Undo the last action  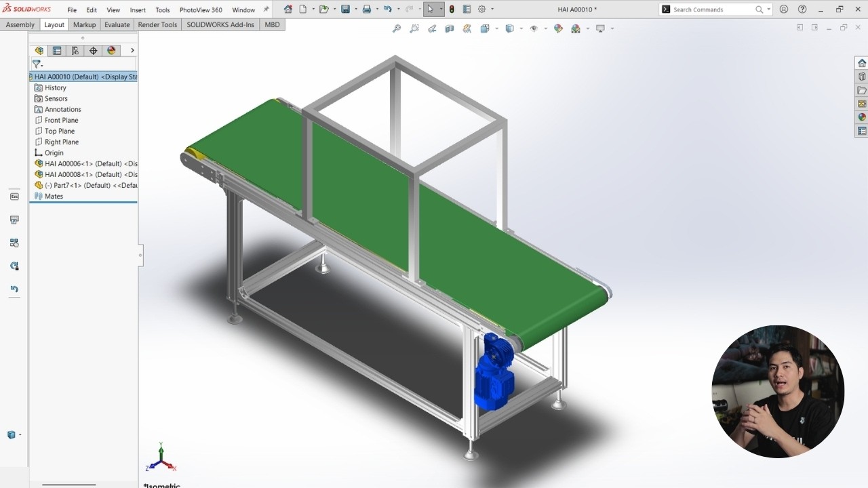(387, 9)
